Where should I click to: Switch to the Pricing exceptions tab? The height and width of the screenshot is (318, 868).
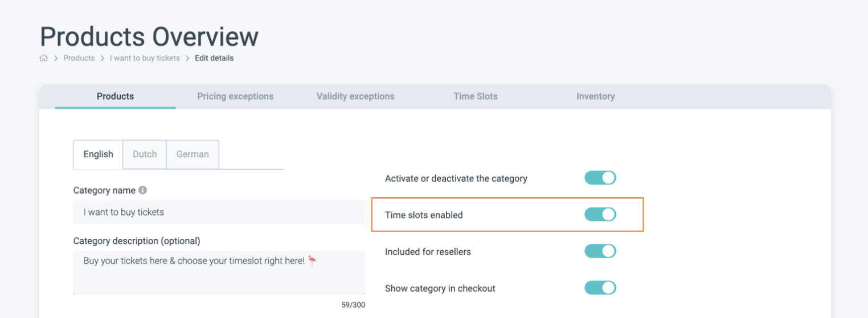click(x=235, y=96)
